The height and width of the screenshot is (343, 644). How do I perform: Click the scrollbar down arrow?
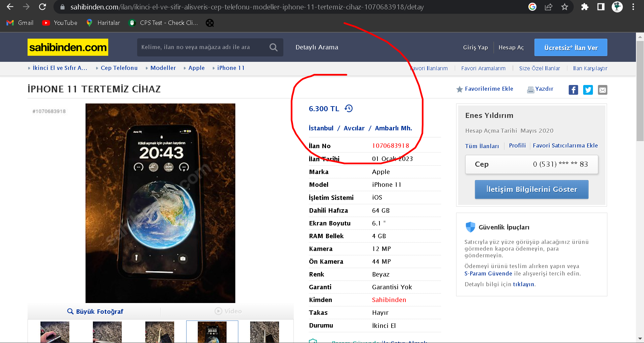[640, 339]
